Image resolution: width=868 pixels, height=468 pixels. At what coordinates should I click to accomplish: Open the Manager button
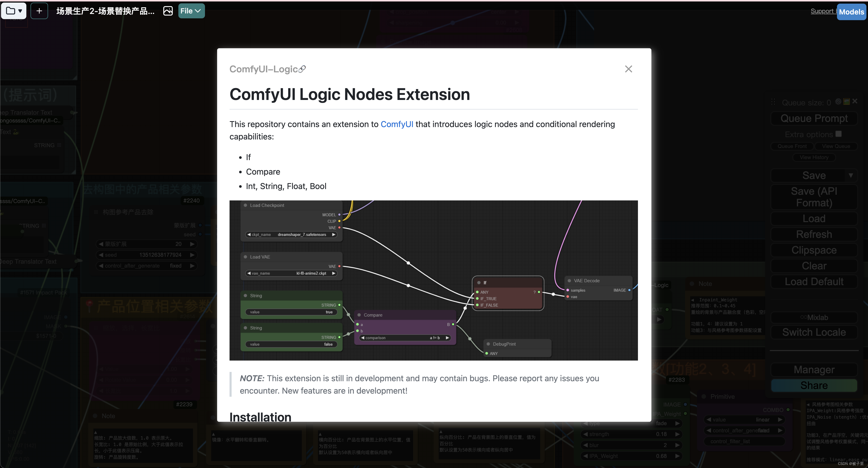click(x=814, y=370)
